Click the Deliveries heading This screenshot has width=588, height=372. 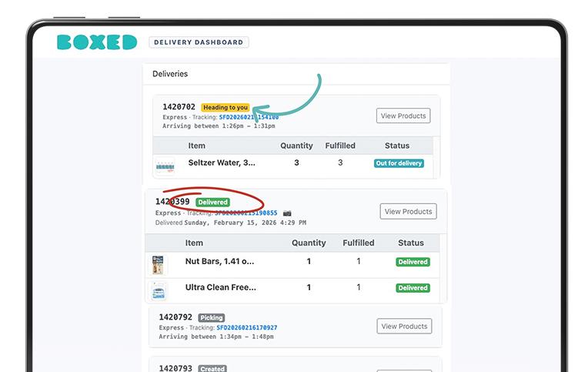coord(170,74)
